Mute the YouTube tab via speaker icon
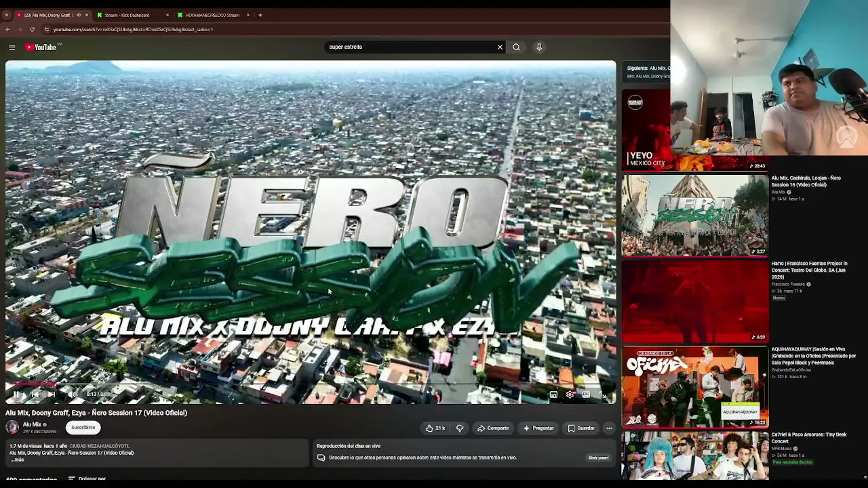This screenshot has width=868, height=488. [x=78, y=15]
